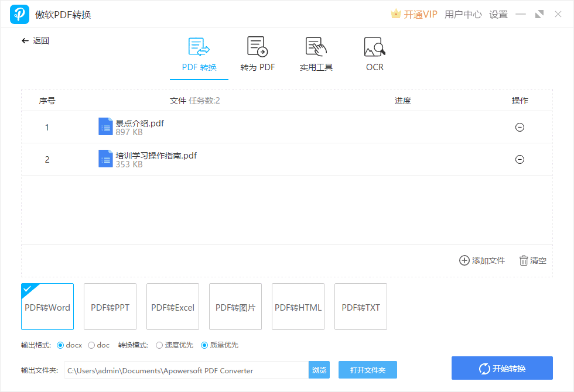Switch output format to doc
Screen dimensions: 574x392
(91, 345)
